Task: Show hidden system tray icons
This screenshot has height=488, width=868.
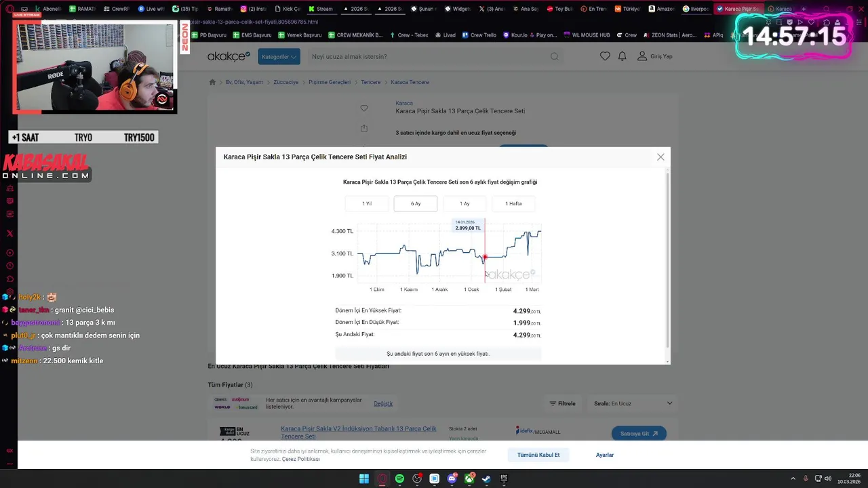Action: 793,479
